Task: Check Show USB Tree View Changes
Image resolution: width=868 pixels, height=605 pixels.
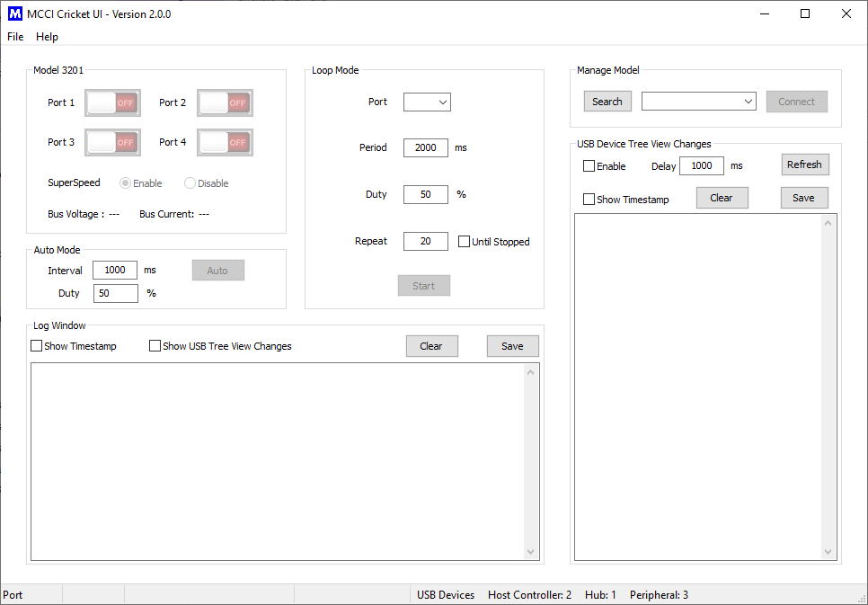Action: [x=154, y=345]
